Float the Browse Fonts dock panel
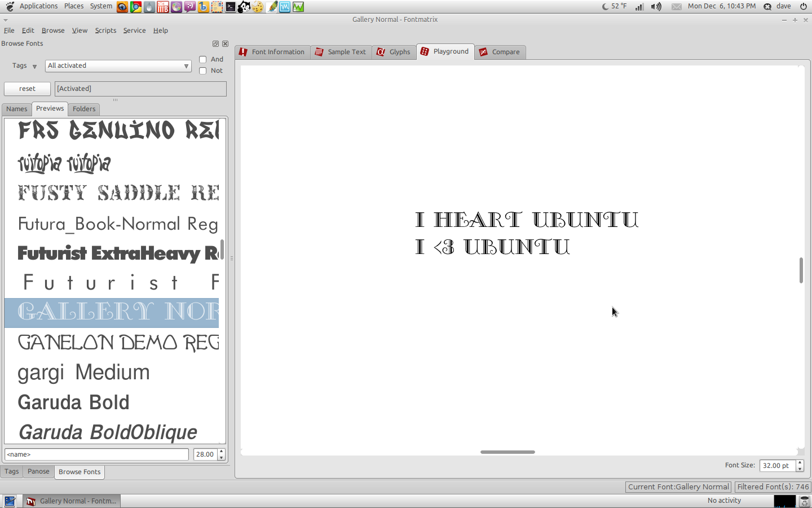 215,43
